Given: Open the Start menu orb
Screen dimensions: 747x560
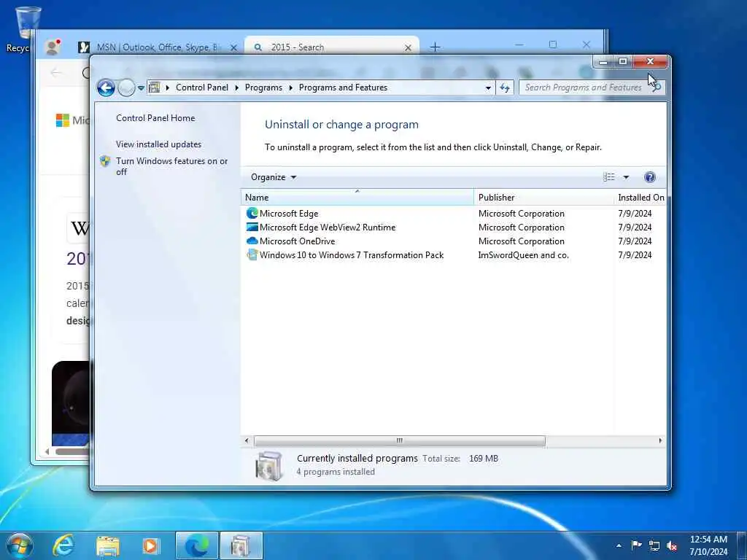Looking at the screenshot, I should click(20, 545).
